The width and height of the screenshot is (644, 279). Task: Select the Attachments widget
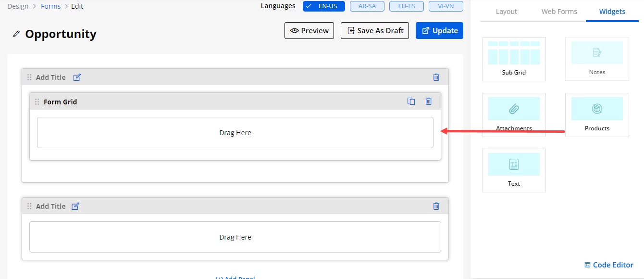(x=514, y=114)
